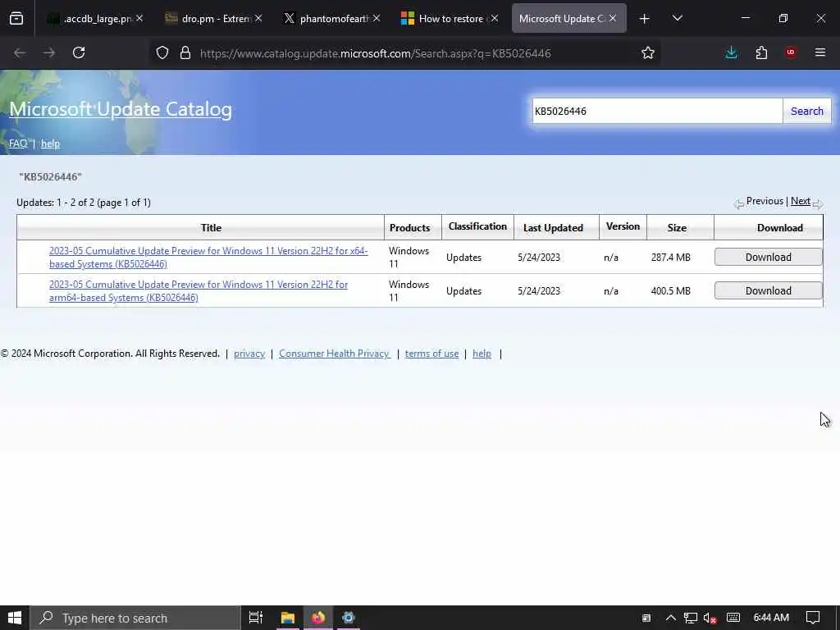840x630 pixels.
Task: Click the muted volume tray icon
Action: coord(710,619)
